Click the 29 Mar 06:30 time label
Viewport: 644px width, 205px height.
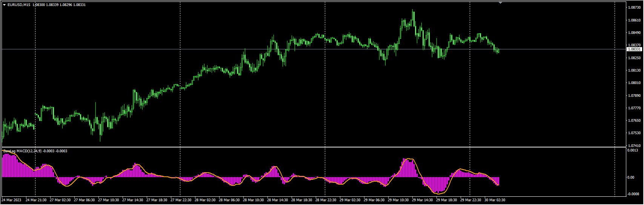pyautogui.click(x=374, y=200)
